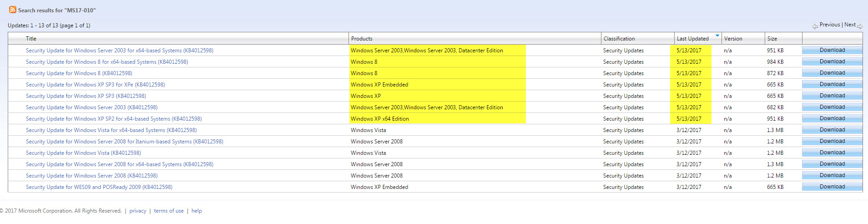Sort results by Title column header
Image resolution: width=868 pixels, height=224 pixels.
pos(31,39)
